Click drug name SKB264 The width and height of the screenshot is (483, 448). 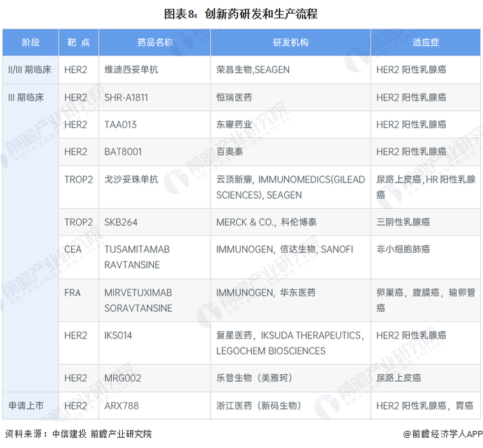click(x=121, y=222)
